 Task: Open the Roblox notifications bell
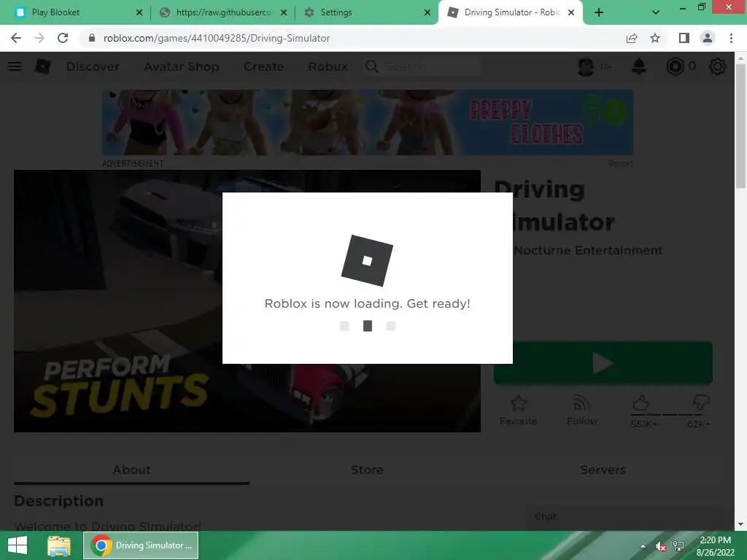pyautogui.click(x=639, y=66)
